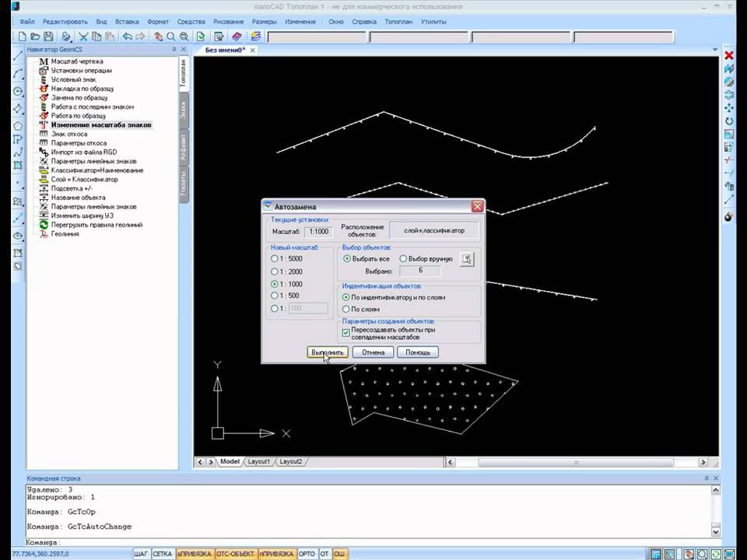Close the Автозамена dialog
This screenshot has height=560, width=747.
477,206
